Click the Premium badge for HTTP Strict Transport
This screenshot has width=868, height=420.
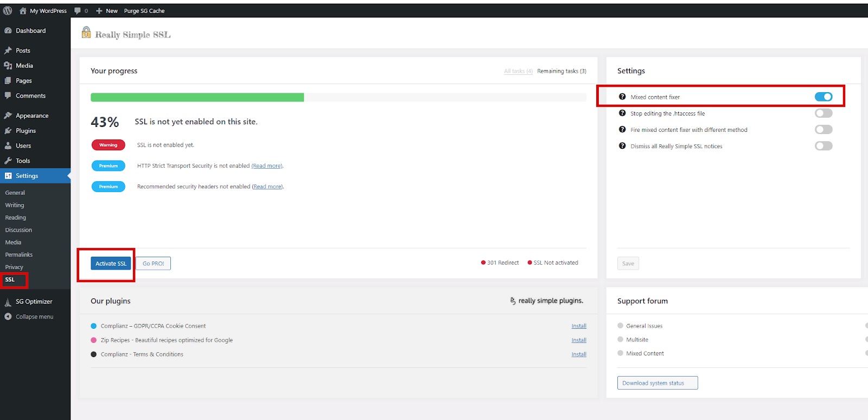[x=108, y=166]
